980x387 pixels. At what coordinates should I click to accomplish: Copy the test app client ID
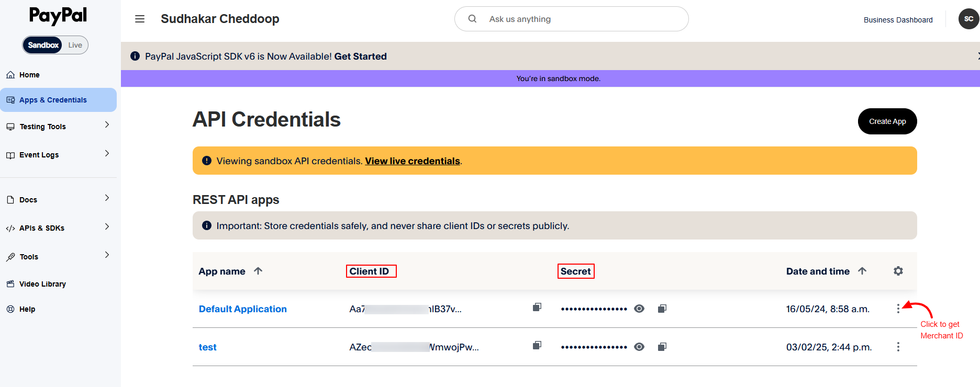tap(537, 346)
